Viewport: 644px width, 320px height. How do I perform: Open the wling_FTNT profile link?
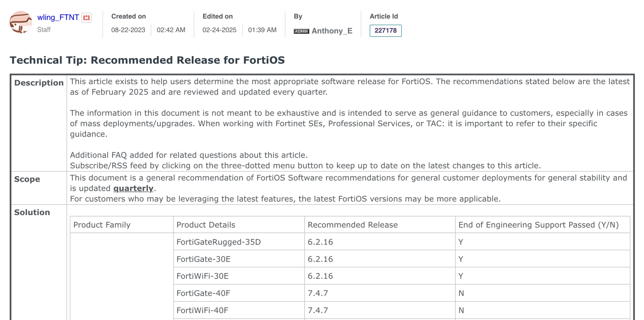(58, 17)
